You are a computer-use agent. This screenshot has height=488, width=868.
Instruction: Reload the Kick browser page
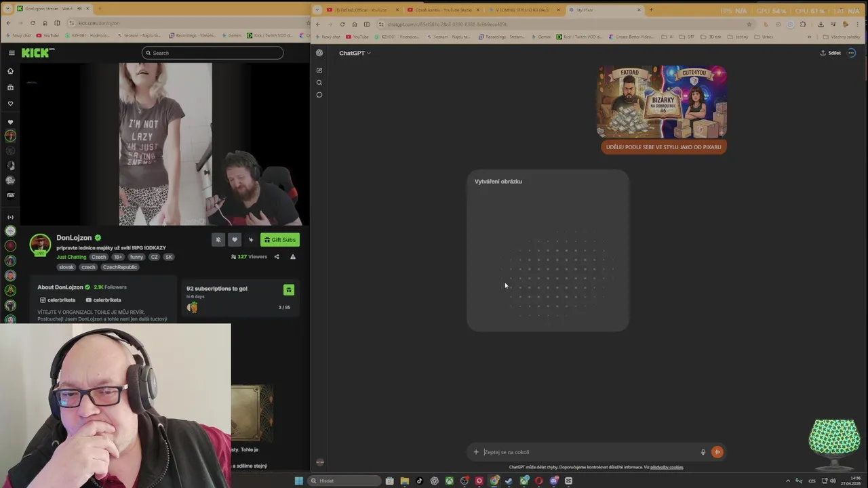click(33, 23)
